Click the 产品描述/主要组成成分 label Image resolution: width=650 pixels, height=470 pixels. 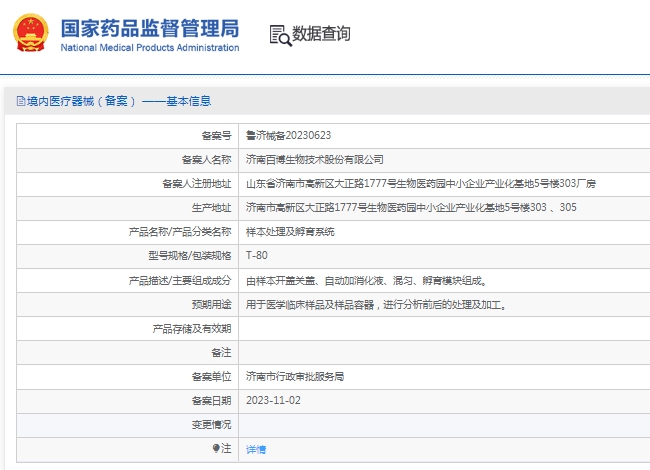tap(180, 281)
